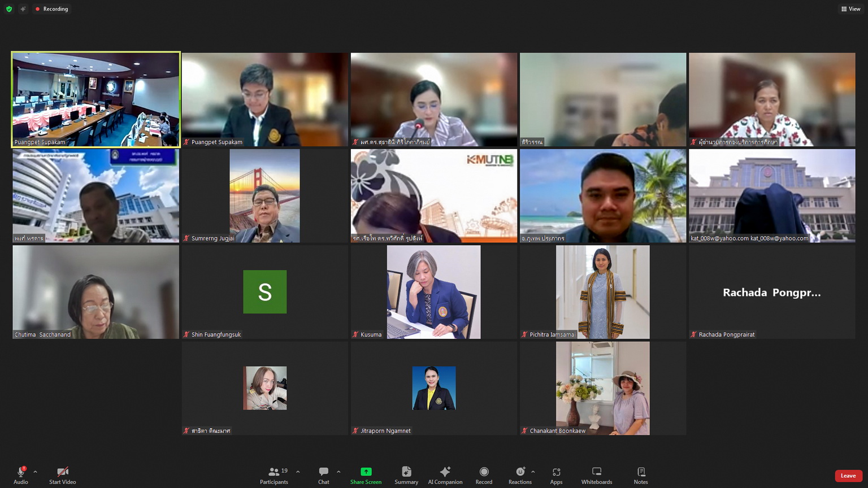Toggle the Record button
868x488 pixels.
(x=484, y=475)
